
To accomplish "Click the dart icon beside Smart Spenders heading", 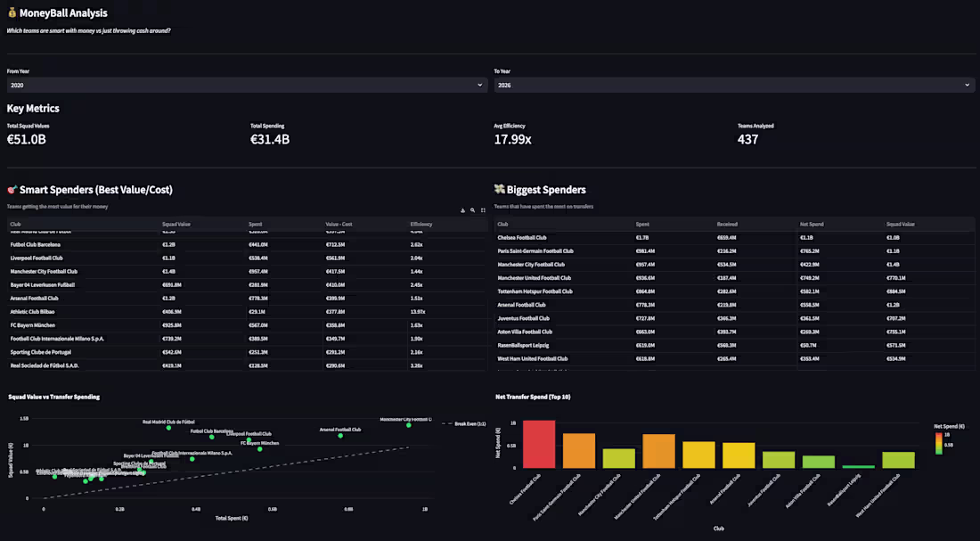I will pos(12,189).
